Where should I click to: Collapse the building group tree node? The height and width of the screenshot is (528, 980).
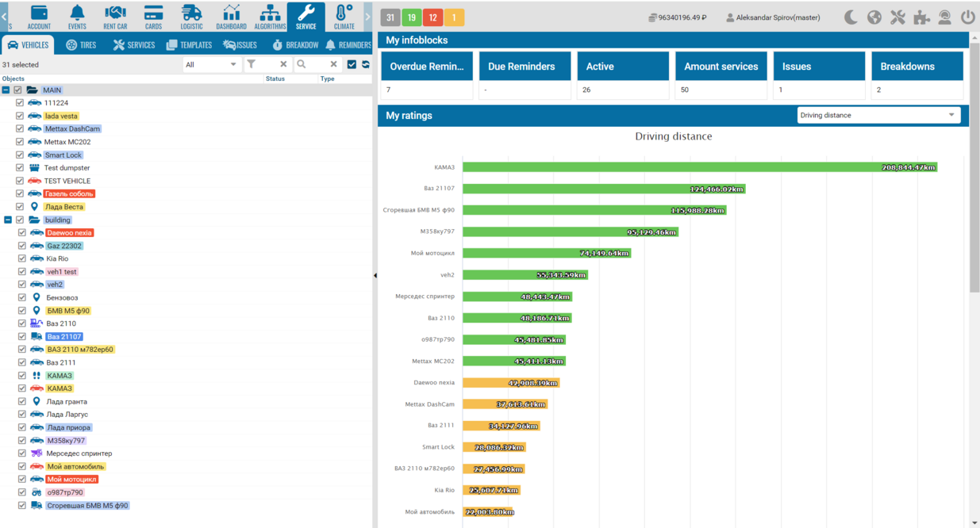point(8,220)
